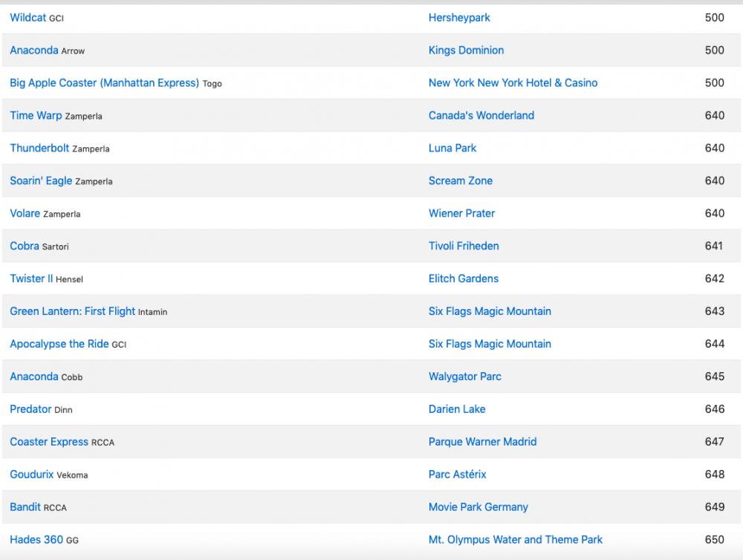This screenshot has height=560, width=743.
Task: Open Green Lantern: First Flight link
Action: (x=72, y=312)
